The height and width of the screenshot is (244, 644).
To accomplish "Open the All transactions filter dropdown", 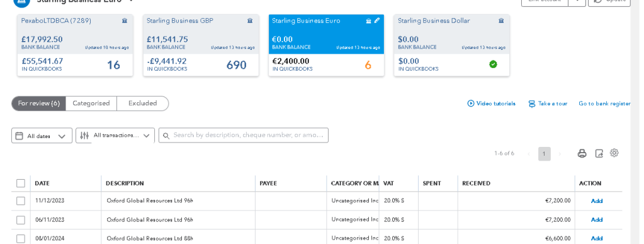I will coord(115,136).
